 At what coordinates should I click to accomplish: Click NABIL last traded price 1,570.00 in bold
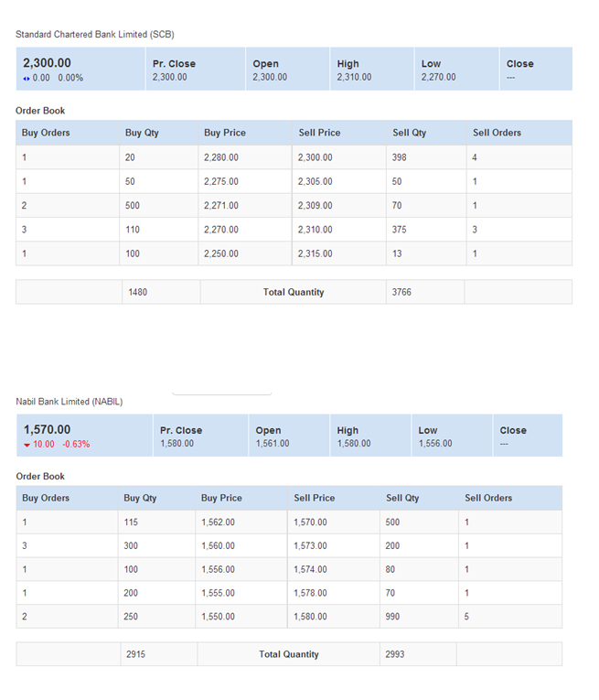point(47,429)
